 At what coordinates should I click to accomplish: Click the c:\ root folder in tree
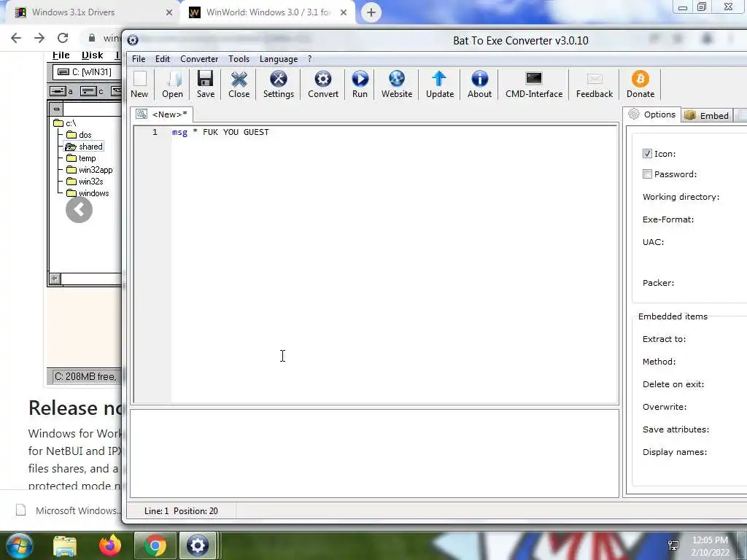coord(65,123)
